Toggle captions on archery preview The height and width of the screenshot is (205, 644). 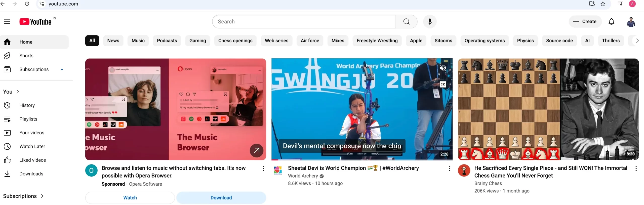[x=443, y=84]
